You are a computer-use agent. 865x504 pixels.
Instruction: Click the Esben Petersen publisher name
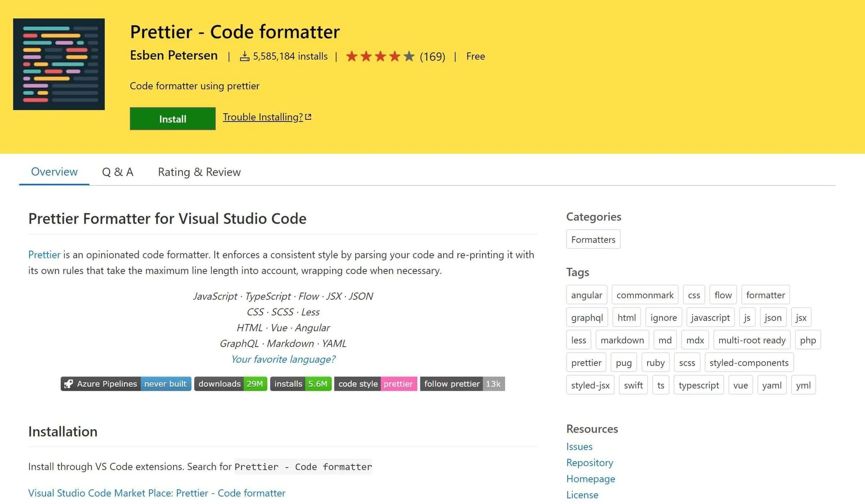pyautogui.click(x=173, y=56)
